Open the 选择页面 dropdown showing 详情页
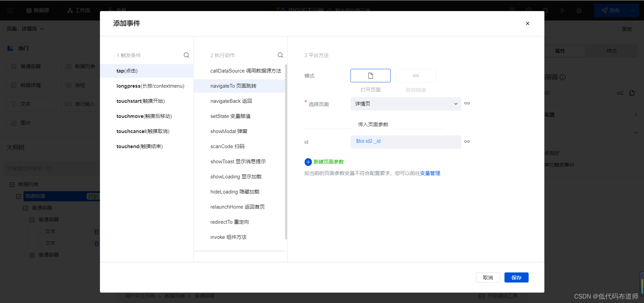 coord(406,104)
